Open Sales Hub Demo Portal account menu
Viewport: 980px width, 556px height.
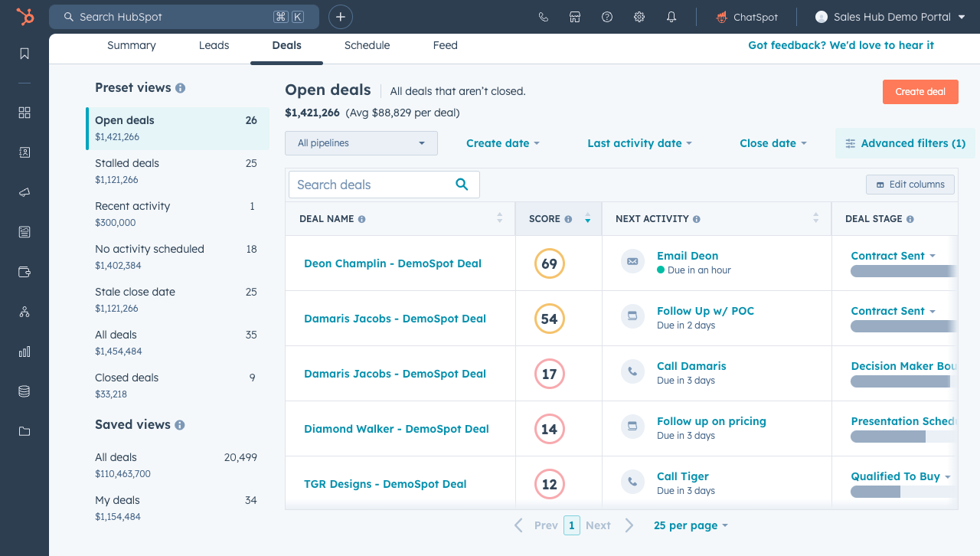click(x=890, y=17)
